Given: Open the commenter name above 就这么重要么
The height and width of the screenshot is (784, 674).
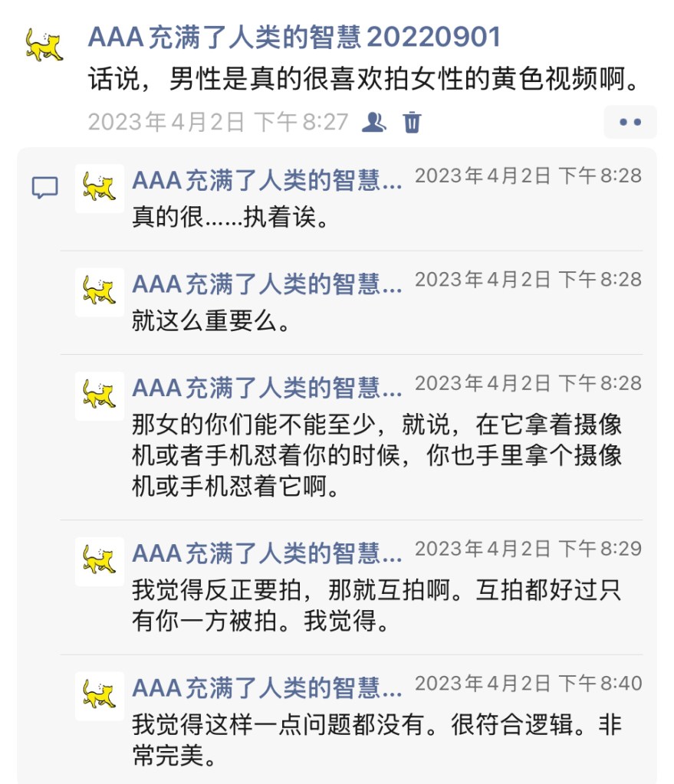Looking at the screenshot, I should tap(267, 284).
